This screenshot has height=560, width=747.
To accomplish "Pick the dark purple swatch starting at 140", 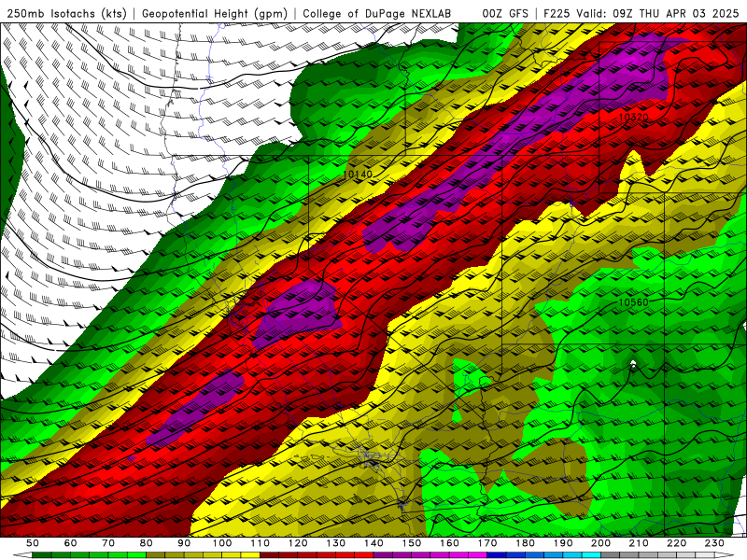I will coord(383,555).
